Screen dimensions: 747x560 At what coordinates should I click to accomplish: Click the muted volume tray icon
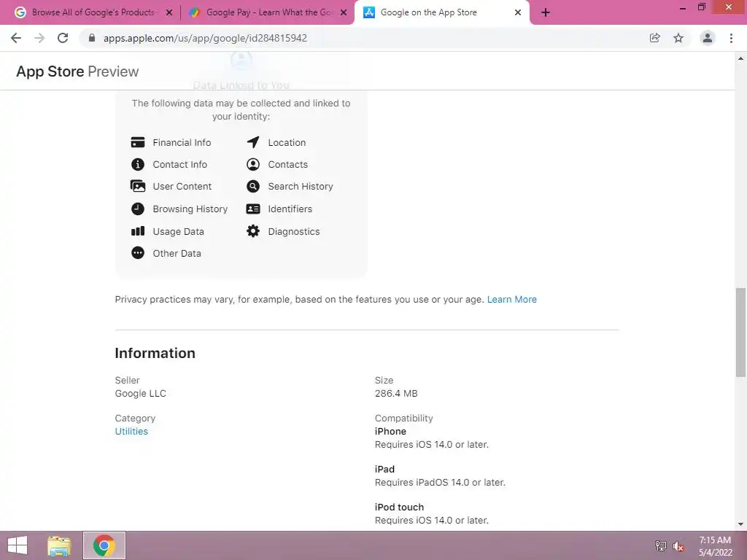(x=678, y=546)
